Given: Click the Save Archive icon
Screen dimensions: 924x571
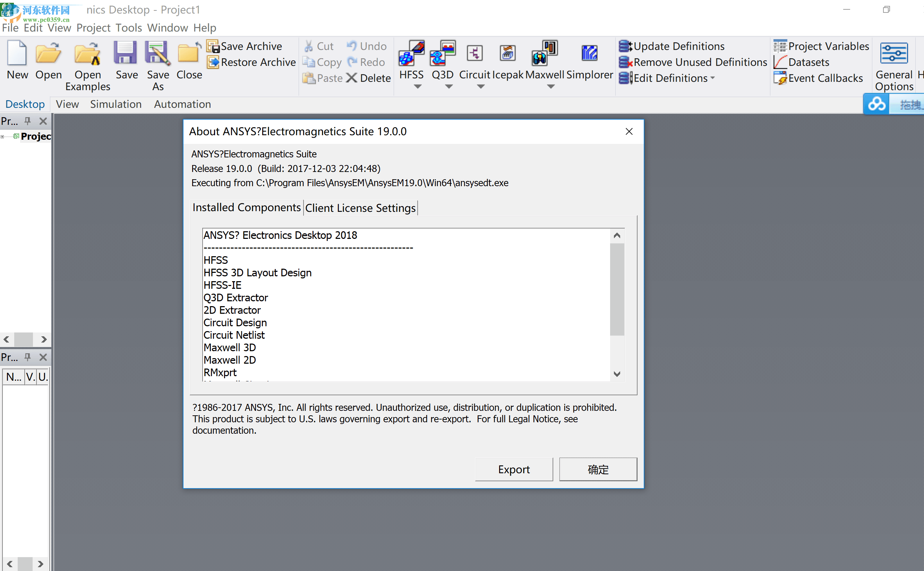Looking at the screenshot, I should pyautogui.click(x=214, y=46).
